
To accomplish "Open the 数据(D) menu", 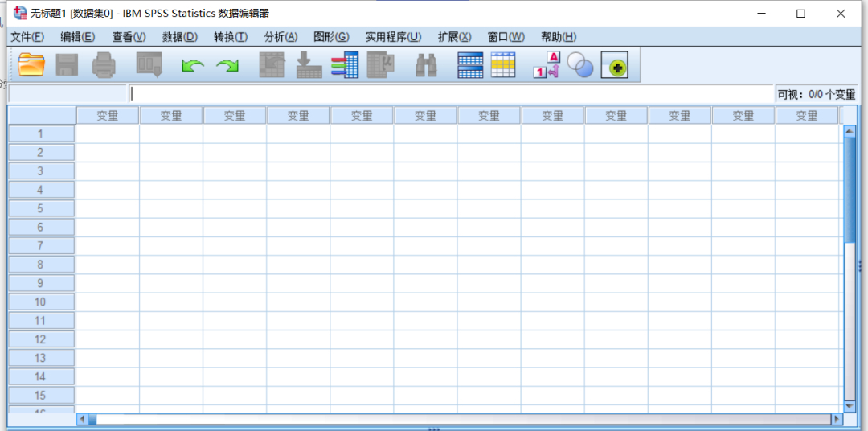I will pos(179,37).
